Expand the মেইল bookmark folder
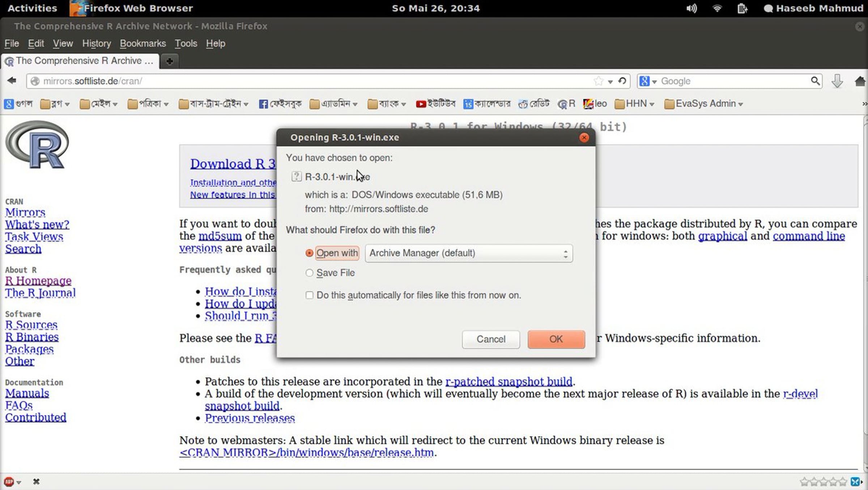 [x=99, y=104]
